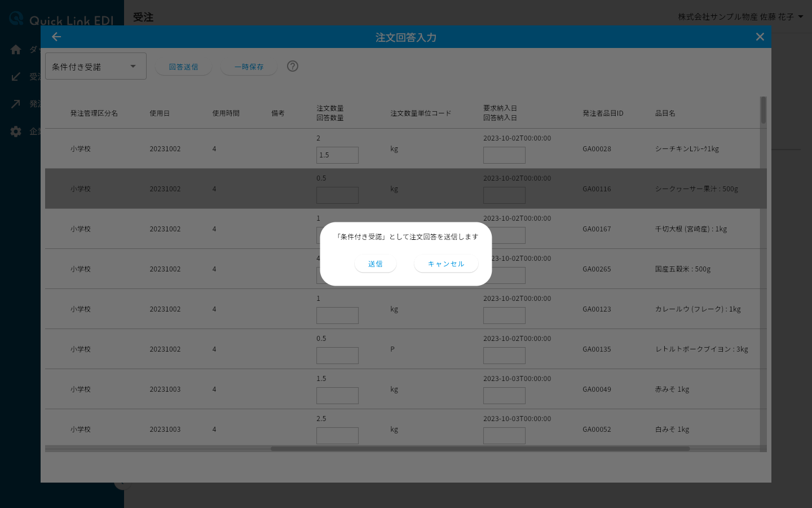
Task: Click item name シーチキンLフレーク1kg
Action: pos(687,149)
